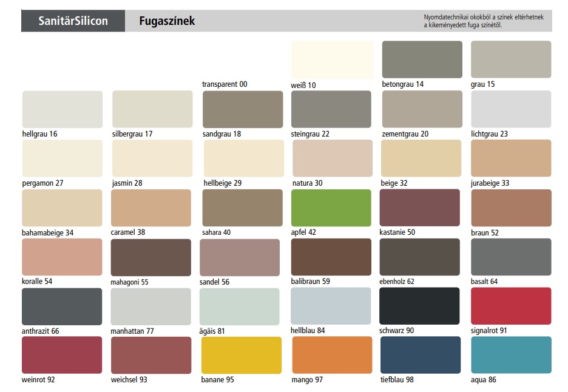This screenshot has height=392, width=568.
Task: Select the aqua 86 swatch
Action: (x=511, y=355)
